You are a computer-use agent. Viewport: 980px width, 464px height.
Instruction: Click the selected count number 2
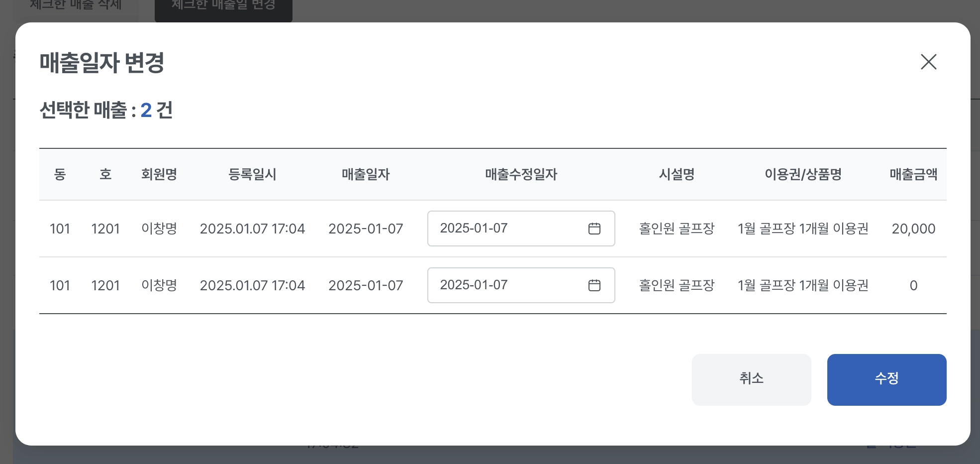pos(146,110)
